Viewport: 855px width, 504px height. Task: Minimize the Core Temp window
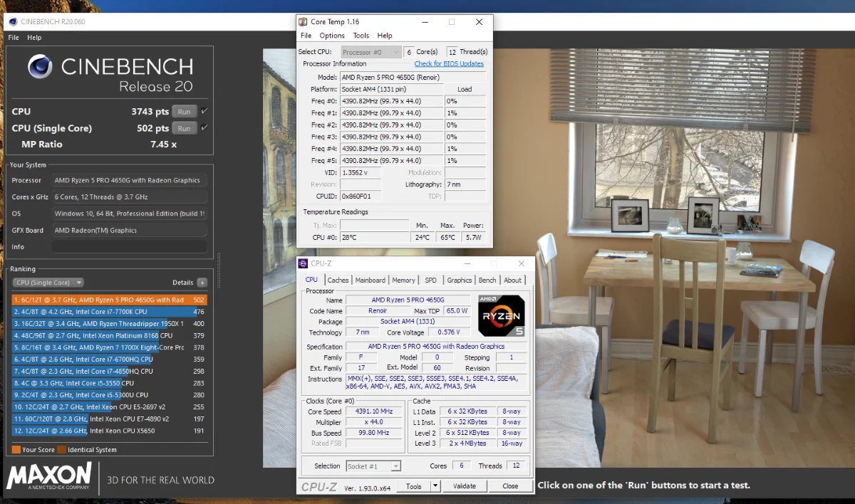[424, 22]
